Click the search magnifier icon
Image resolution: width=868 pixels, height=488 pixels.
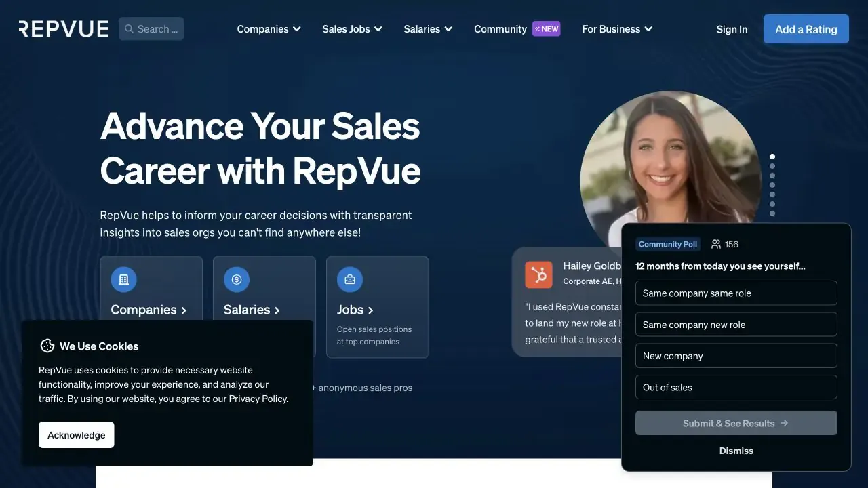point(130,29)
